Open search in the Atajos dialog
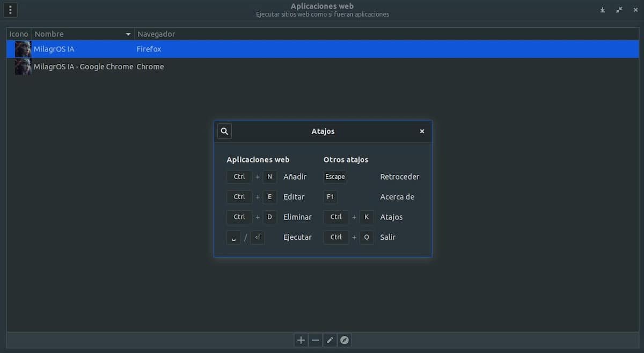Image resolution: width=644 pixels, height=353 pixels. click(224, 131)
